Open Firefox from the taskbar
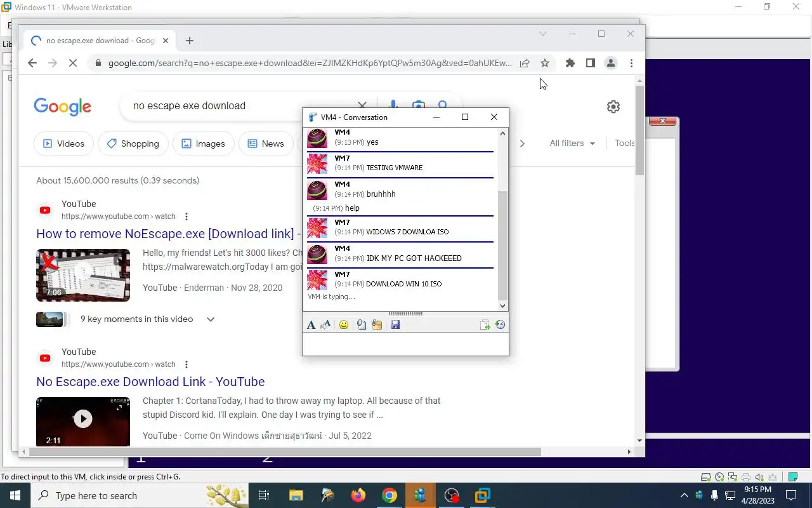This screenshot has width=812, height=508. (358, 495)
